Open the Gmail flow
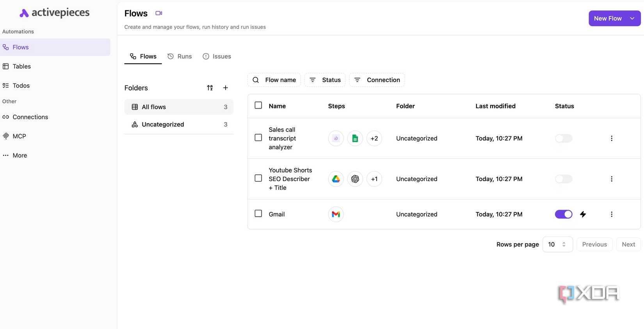The height and width of the screenshot is (329, 644). (x=277, y=214)
